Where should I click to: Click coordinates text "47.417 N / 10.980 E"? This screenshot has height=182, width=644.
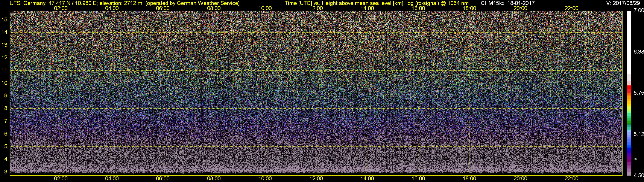coord(73,3)
